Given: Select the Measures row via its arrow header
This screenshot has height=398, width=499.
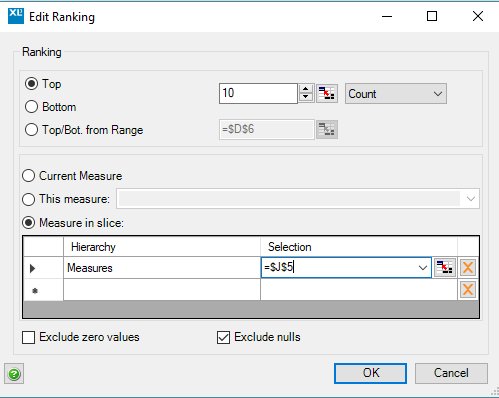Looking at the screenshot, I should coord(43,268).
